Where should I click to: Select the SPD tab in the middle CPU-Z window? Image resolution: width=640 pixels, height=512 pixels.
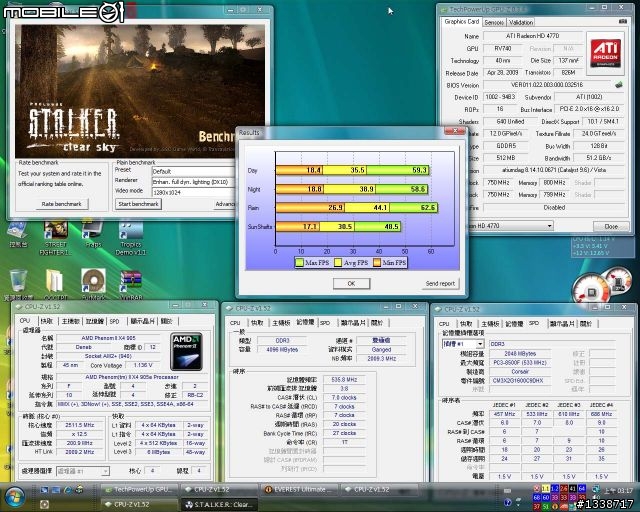[325, 323]
